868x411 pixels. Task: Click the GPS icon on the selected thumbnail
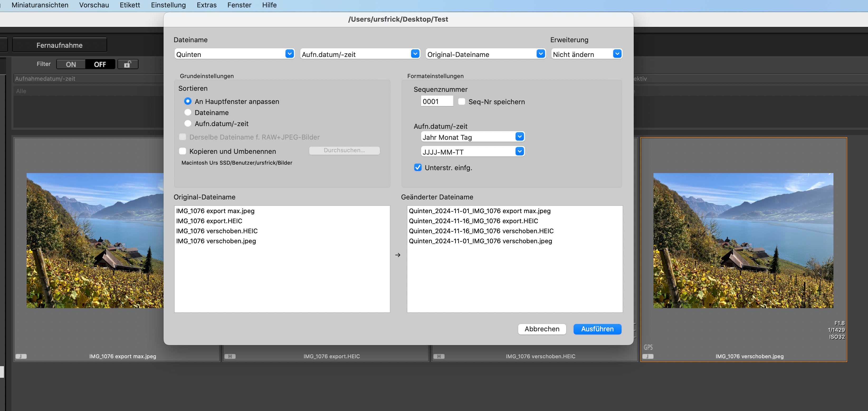[x=648, y=347]
